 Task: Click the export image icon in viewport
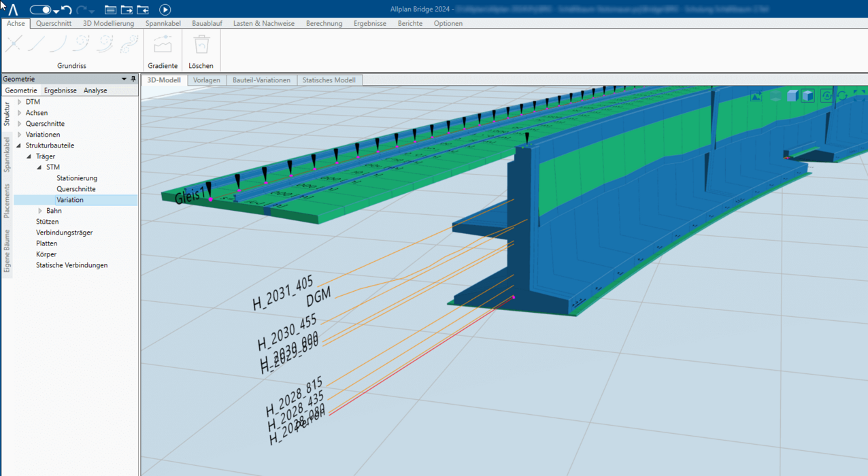pos(756,97)
